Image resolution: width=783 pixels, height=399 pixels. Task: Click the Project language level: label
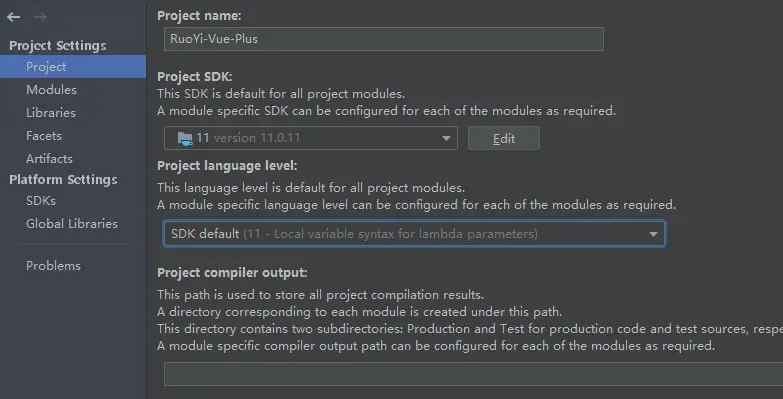227,166
